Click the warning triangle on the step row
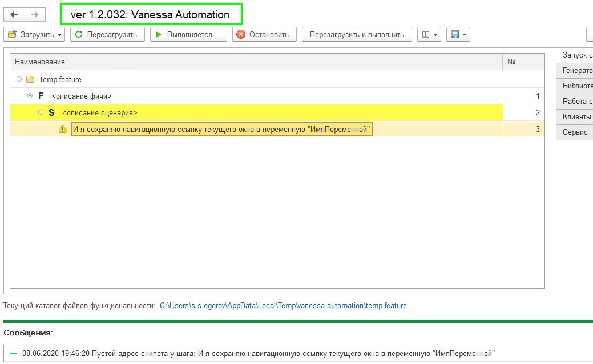Image resolution: width=593 pixels, height=364 pixels. pyautogui.click(x=63, y=130)
